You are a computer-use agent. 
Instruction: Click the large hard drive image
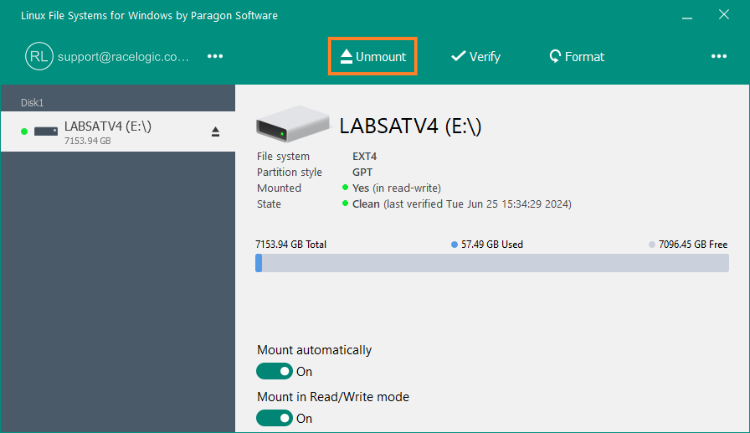(292, 124)
